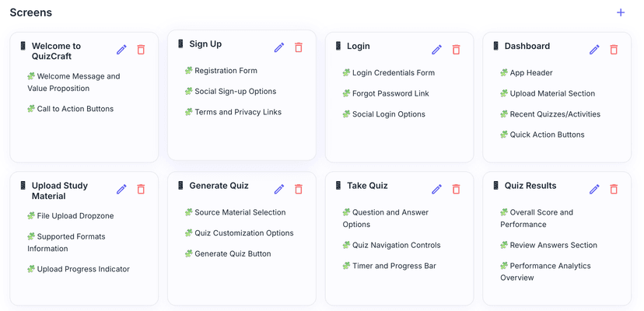Remove the Take Quiz screen
644x311 pixels.
[456, 189]
